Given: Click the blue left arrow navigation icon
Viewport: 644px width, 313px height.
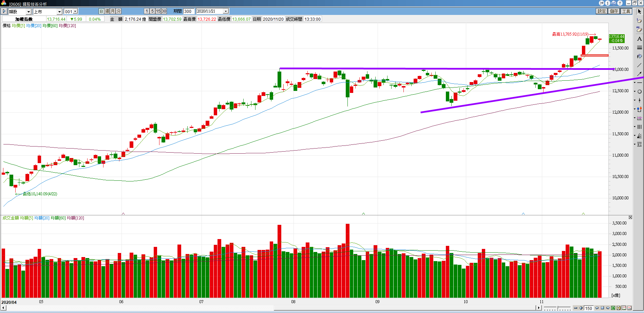Looking at the screenshot, I should 597,308.
